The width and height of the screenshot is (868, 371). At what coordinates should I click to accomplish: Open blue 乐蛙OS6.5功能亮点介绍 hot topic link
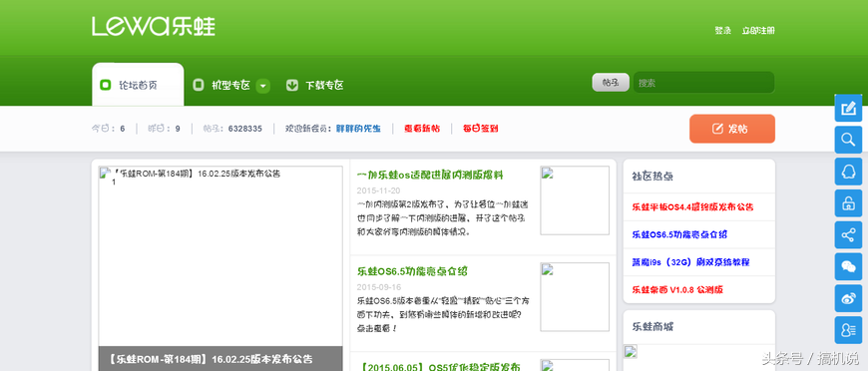[679, 234]
